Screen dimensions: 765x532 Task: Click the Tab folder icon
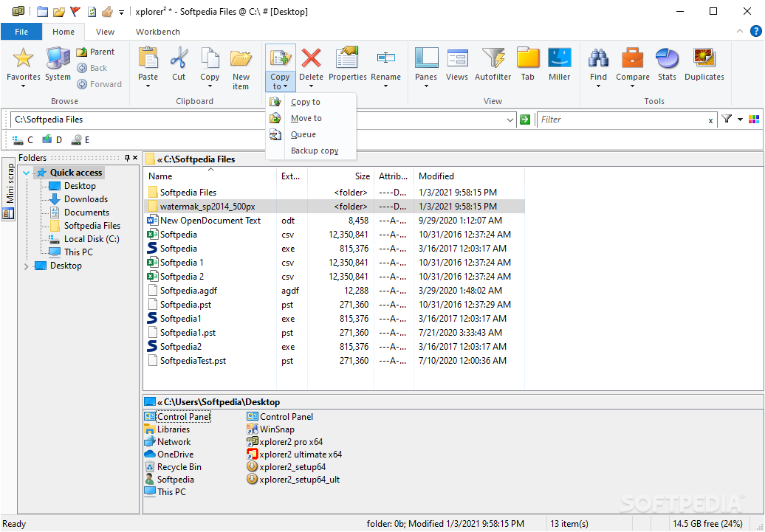point(527,58)
